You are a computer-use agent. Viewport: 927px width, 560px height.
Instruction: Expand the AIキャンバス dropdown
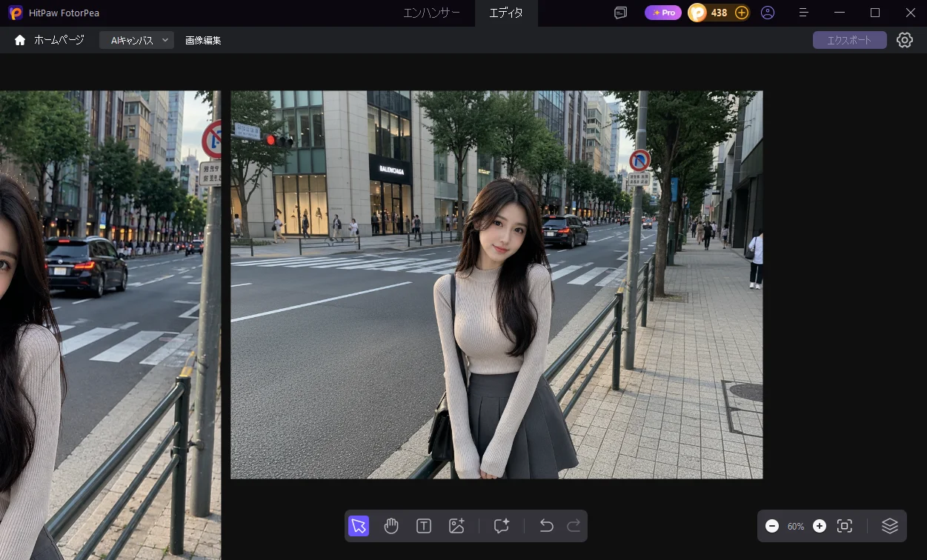click(x=137, y=40)
